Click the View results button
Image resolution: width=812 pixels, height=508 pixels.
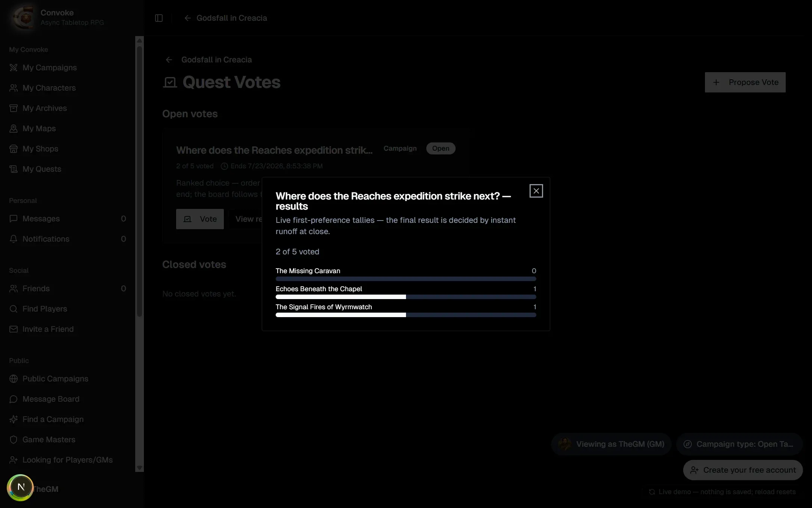tap(246, 219)
